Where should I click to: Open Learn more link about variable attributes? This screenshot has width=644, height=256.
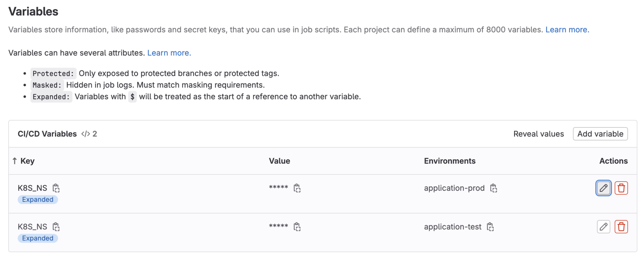pyautogui.click(x=169, y=53)
